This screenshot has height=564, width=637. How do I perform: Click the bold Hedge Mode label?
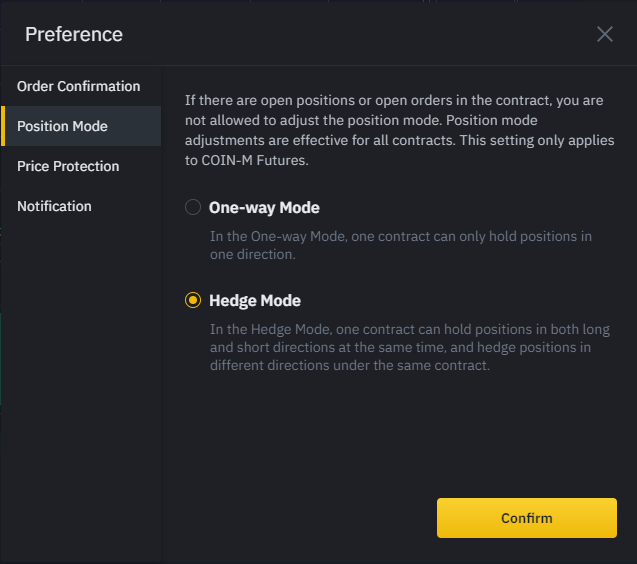pos(255,300)
